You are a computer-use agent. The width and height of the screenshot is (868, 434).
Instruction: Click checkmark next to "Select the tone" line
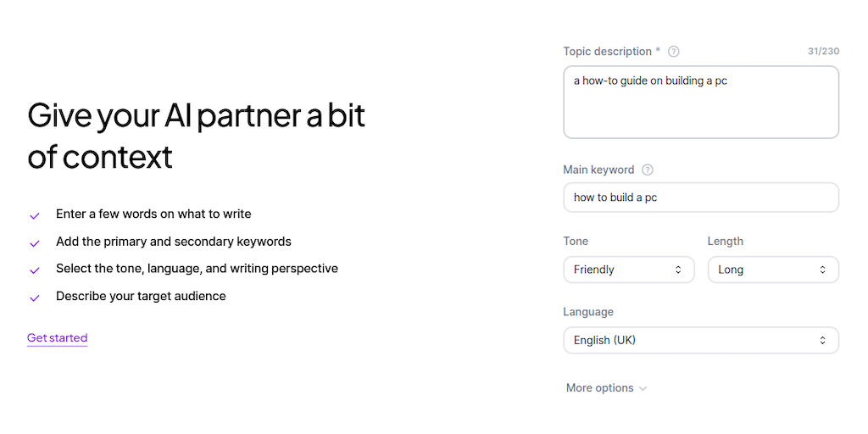click(x=35, y=270)
